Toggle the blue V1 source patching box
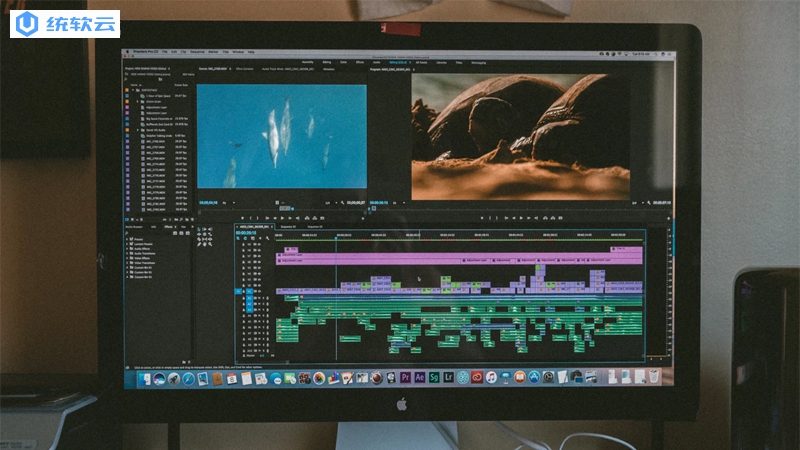The width and height of the screenshot is (800, 450). pos(238,291)
